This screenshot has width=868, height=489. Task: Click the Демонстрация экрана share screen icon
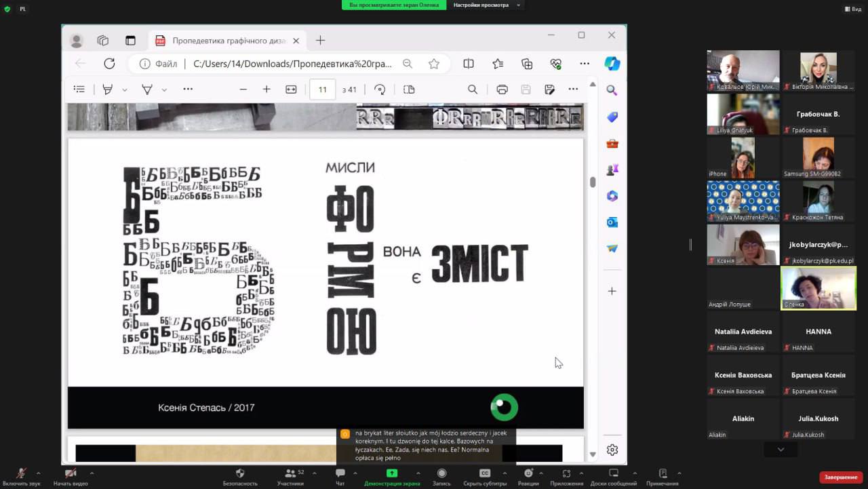tap(392, 474)
